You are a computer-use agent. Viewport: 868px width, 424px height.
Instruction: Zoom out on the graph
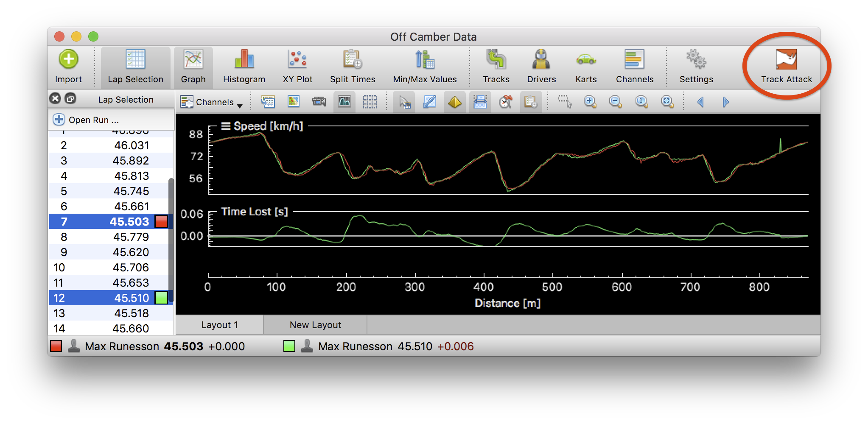[x=616, y=102]
